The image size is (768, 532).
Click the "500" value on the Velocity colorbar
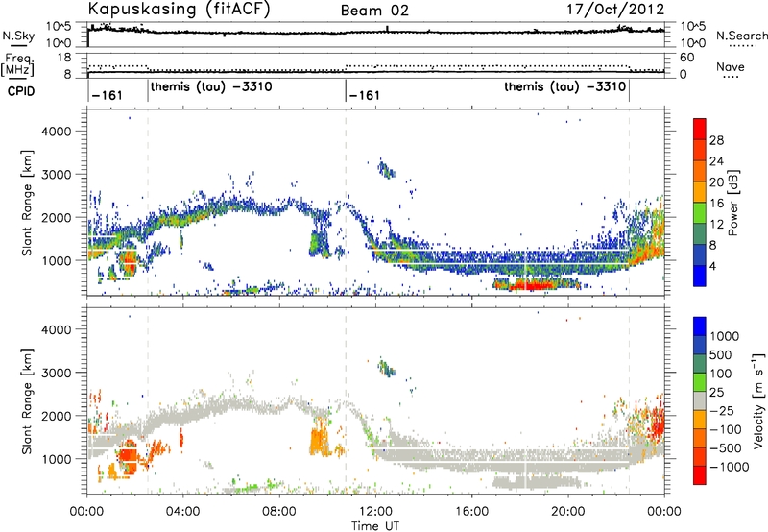click(721, 354)
